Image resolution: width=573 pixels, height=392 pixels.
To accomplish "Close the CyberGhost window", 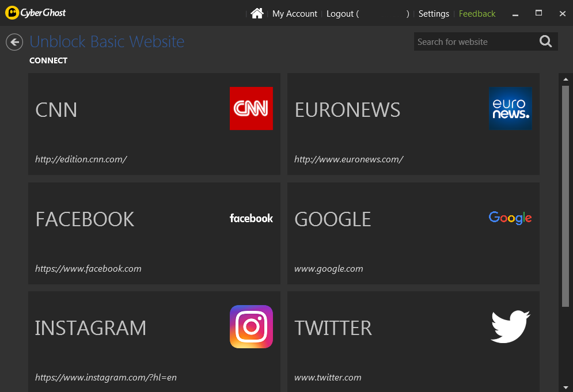I will click(x=563, y=13).
